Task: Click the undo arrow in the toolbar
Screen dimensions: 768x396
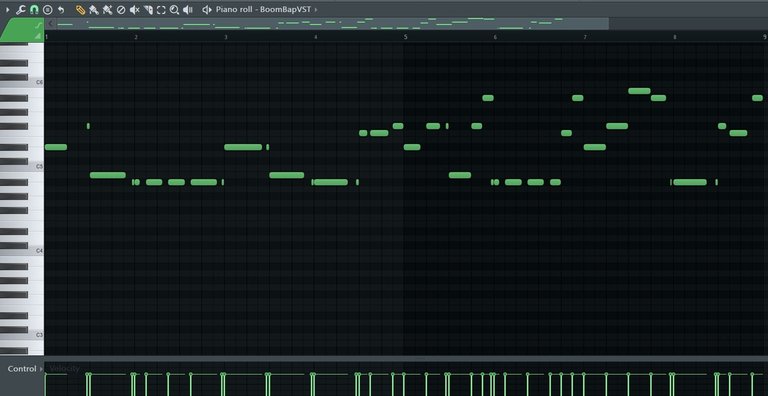Action: pyautogui.click(x=61, y=10)
